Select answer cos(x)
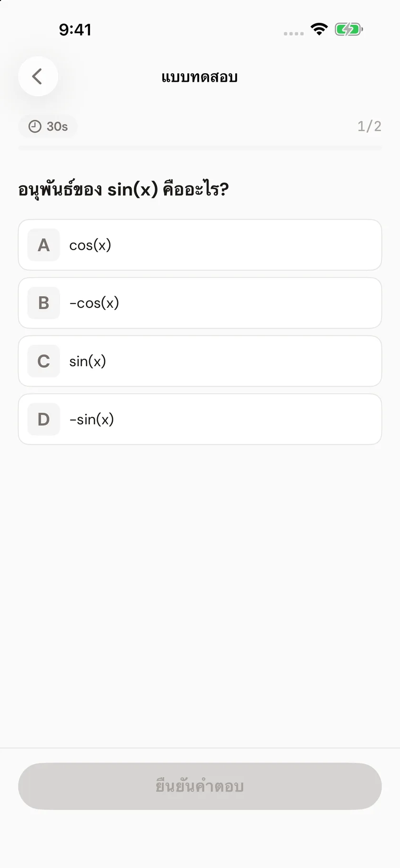 [x=200, y=245]
